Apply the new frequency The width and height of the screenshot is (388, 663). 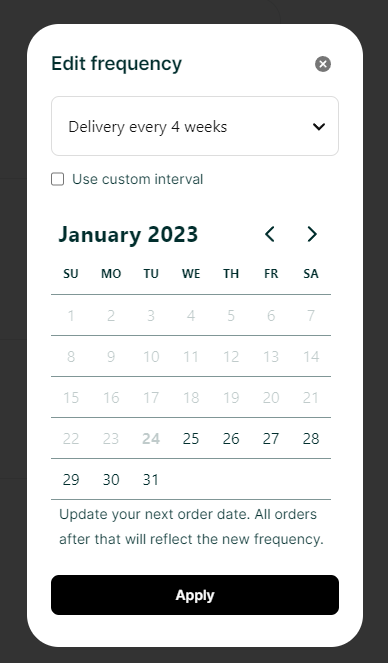click(195, 595)
